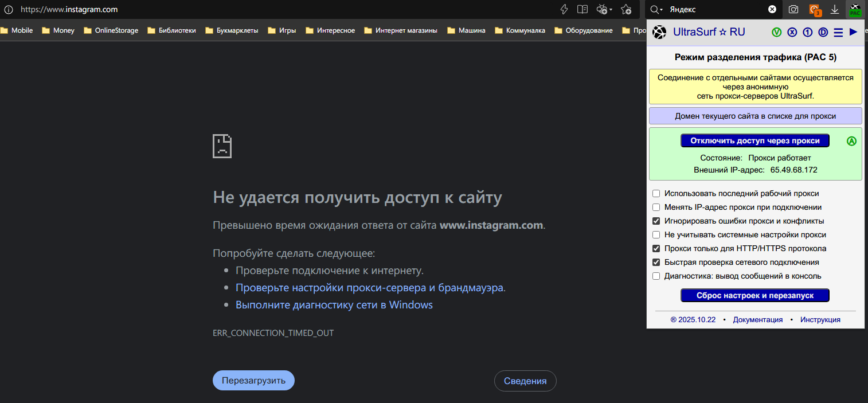The width and height of the screenshot is (868, 403).
Task: Open the Коммуналка bookmarks folder
Action: (x=520, y=30)
